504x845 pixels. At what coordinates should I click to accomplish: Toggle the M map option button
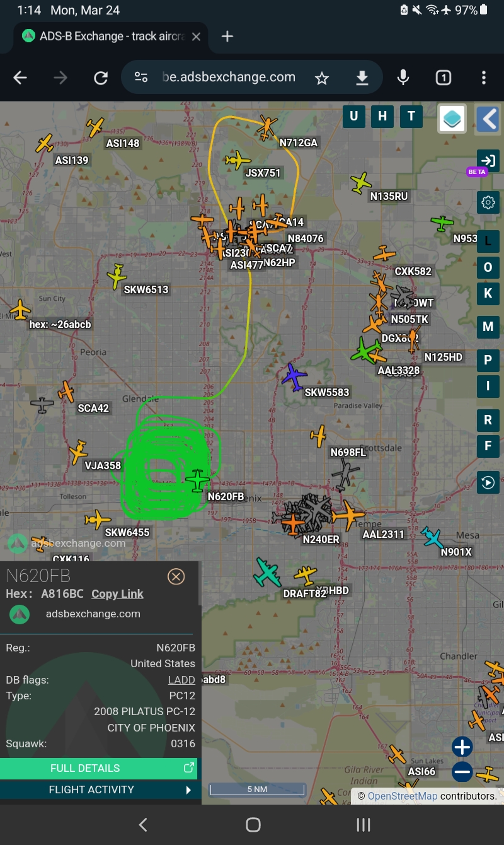click(x=488, y=327)
